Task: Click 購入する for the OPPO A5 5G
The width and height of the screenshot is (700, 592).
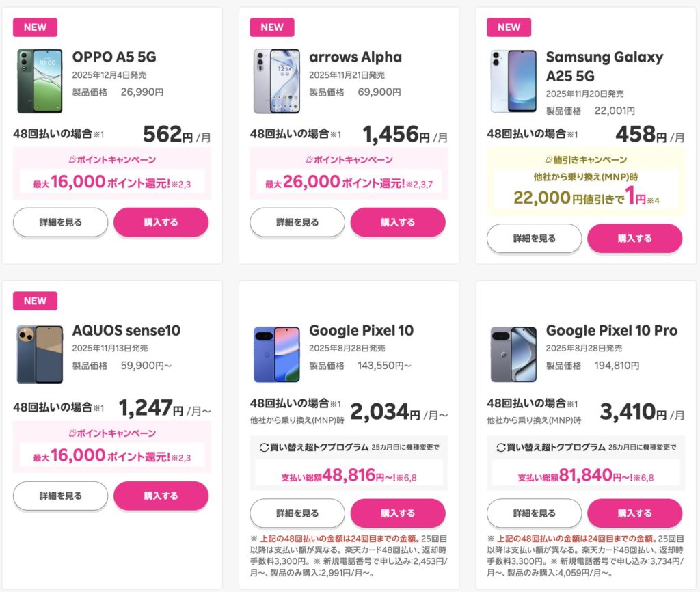Action: click(161, 222)
